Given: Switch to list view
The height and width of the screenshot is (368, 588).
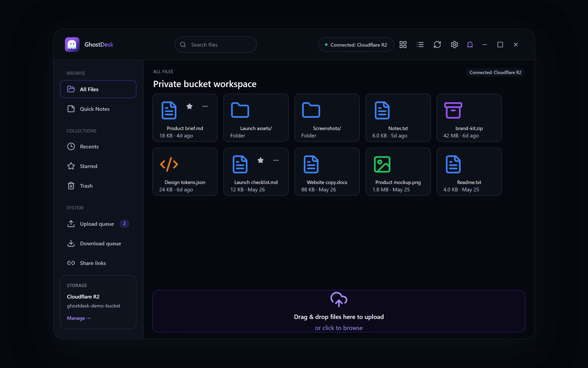Looking at the screenshot, I should (420, 45).
